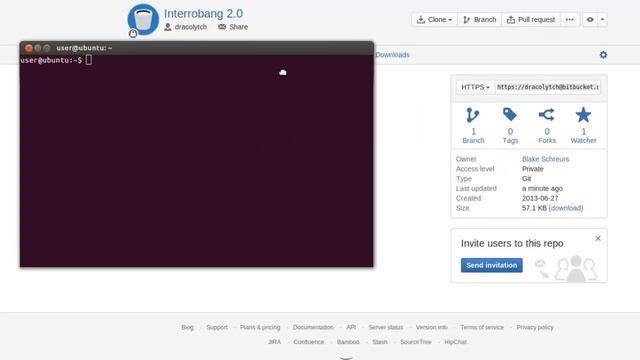Open the Support footer link
The height and width of the screenshot is (360, 640).
[217, 327]
